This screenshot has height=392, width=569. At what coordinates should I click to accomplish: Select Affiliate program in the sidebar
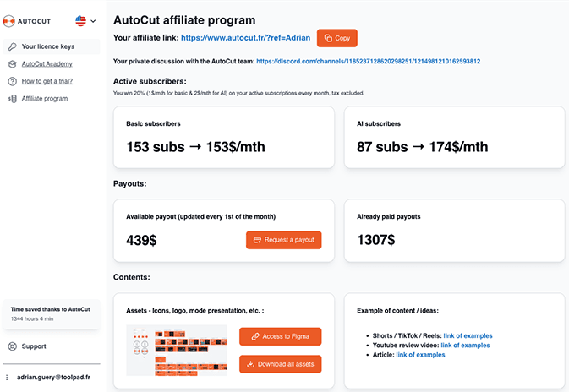tap(44, 99)
